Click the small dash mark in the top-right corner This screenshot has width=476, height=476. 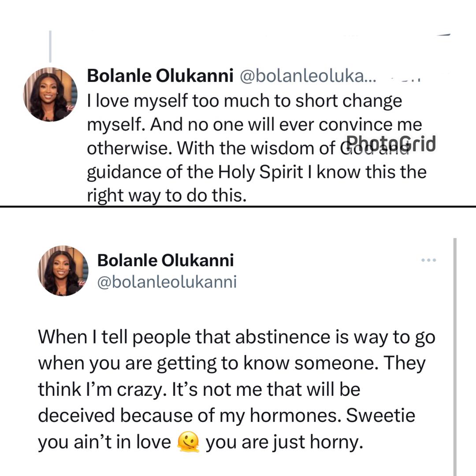[x=443, y=34]
